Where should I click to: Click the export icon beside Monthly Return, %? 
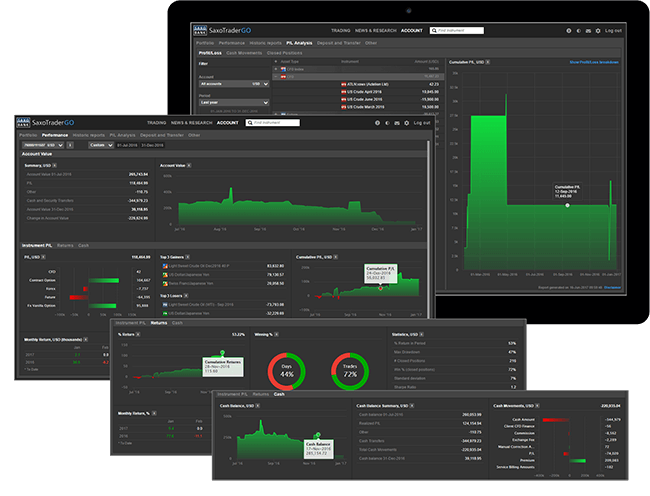coord(154,413)
